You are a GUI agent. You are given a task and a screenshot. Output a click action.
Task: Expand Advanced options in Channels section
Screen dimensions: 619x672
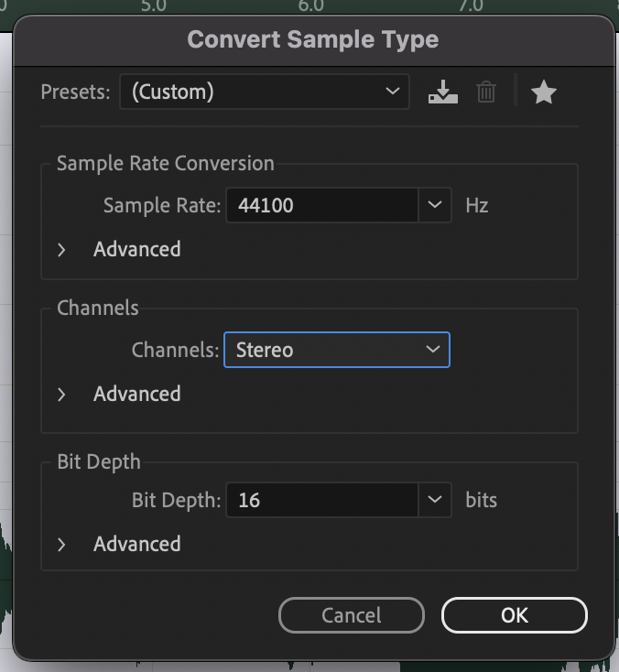pos(120,394)
